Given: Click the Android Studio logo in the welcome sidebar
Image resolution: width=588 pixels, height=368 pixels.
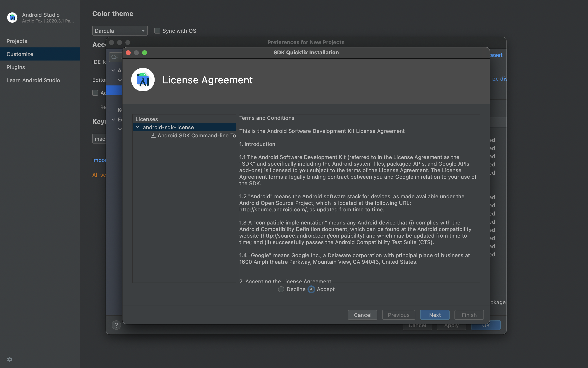Looking at the screenshot, I should coord(12,18).
